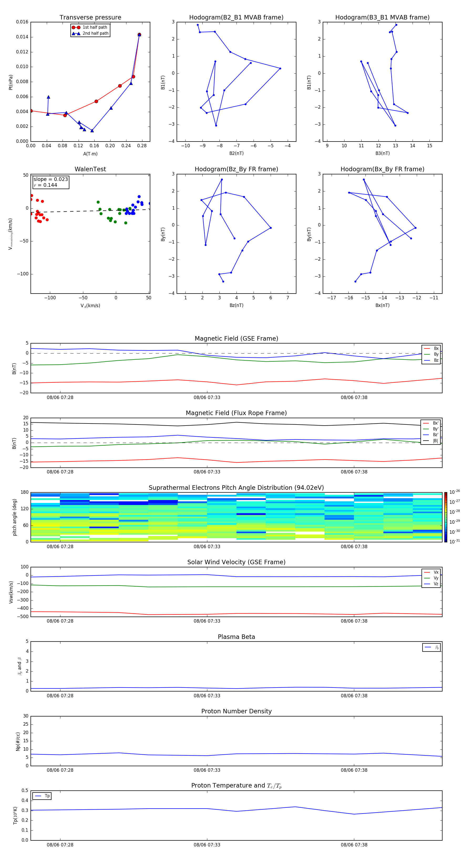Image resolution: width=473 pixels, height=868 pixels.
Task: Click the "V_A(km/s)" x-axis label
Action: (x=90, y=306)
